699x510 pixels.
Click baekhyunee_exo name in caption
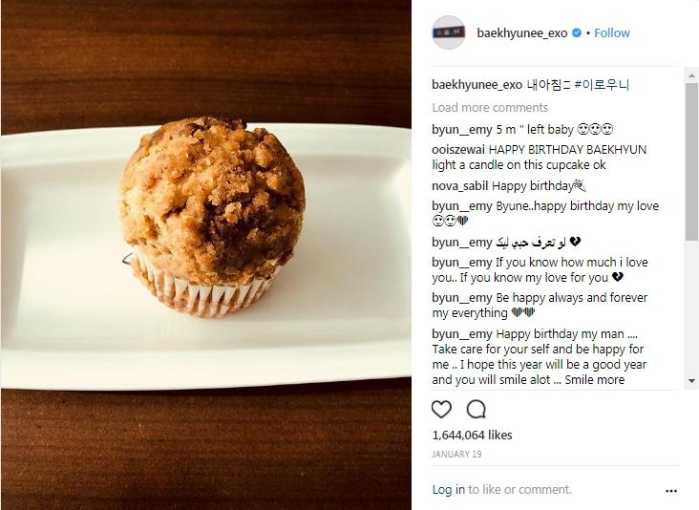coord(477,85)
